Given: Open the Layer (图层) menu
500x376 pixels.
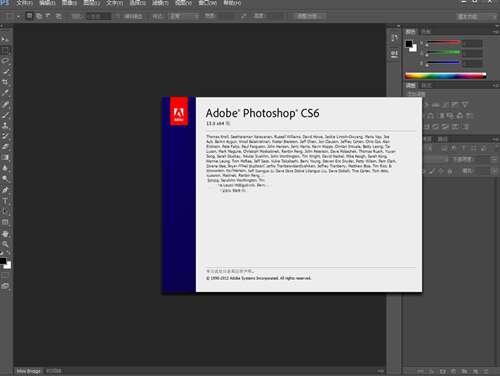Looking at the screenshot, I should click(92, 3).
